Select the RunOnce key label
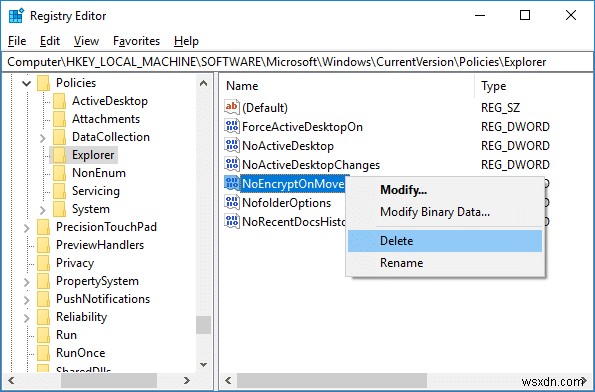The image size is (595, 392). pos(80,353)
